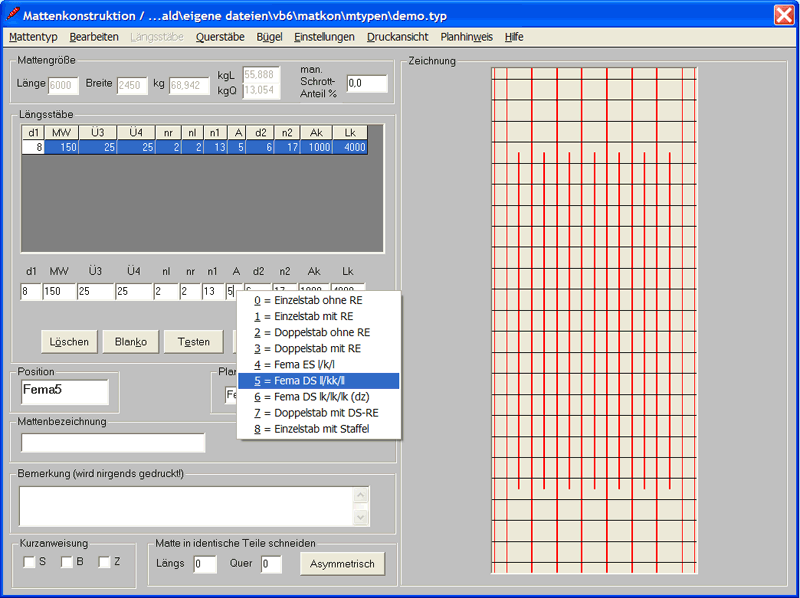Viewport: 800px width, 598px height.
Task: Focus the Position field containing Fema5
Action: [x=65, y=391]
